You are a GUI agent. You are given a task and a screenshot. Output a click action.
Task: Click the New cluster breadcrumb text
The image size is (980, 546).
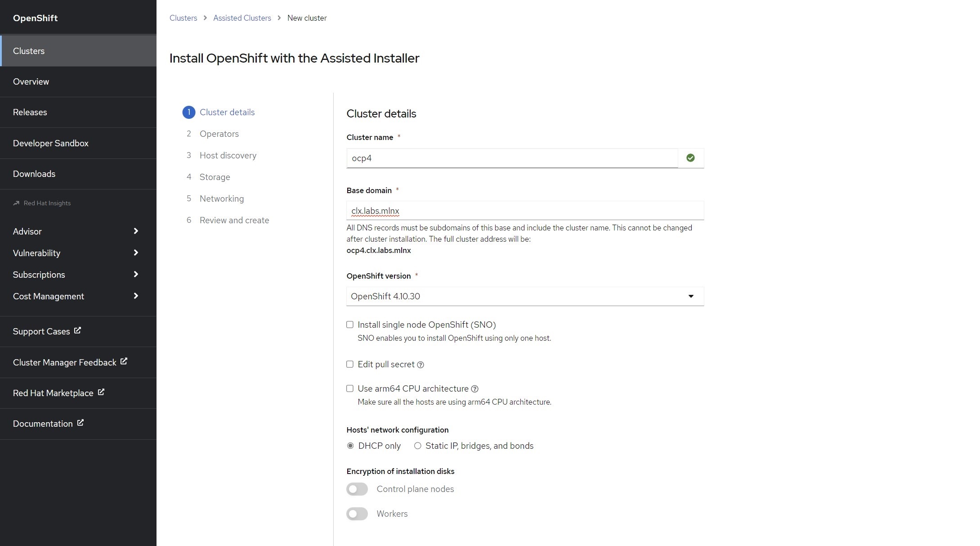pyautogui.click(x=307, y=18)
